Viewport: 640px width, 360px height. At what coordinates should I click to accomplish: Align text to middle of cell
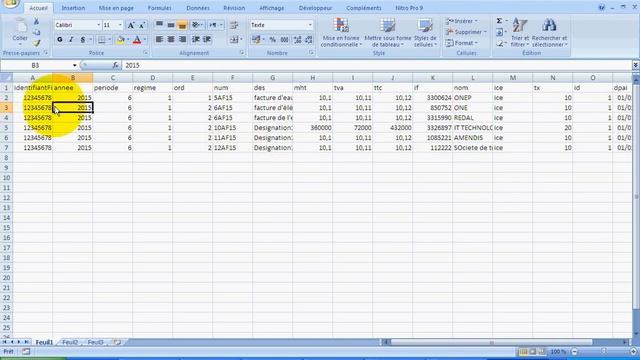pos(171,25)
